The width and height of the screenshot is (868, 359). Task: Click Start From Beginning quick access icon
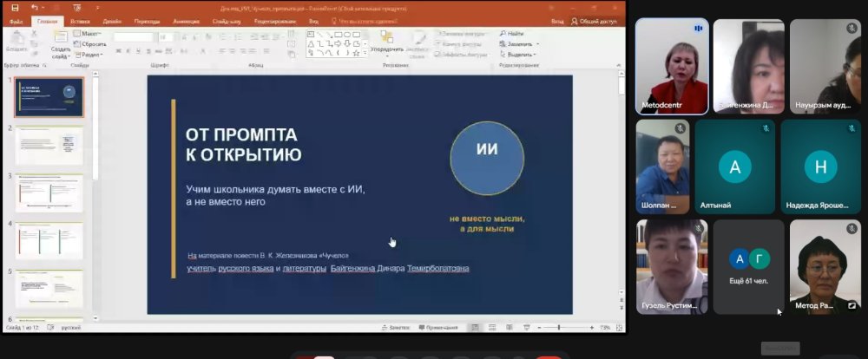(x=77, y=8)
